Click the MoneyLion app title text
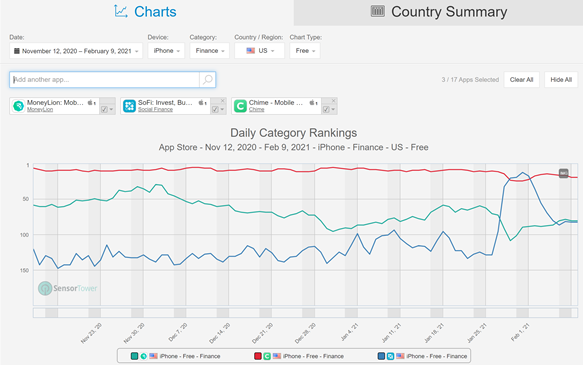 tap(55, 103)
